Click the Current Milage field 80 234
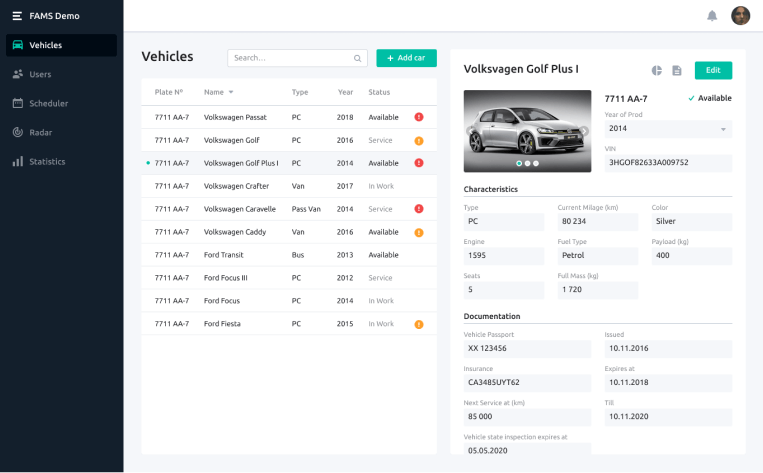Screen dimensions: 763x473 tap(597, 221)
